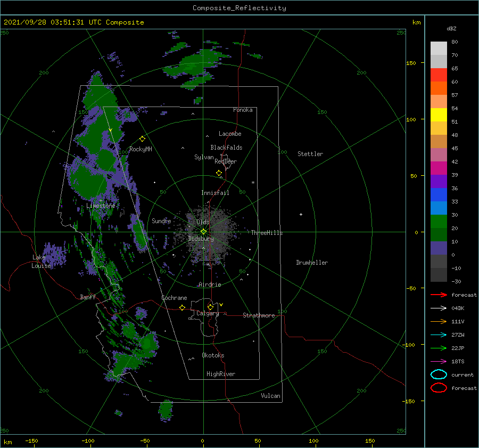Click the cyan 27ZW arrow legend icon
The height and width of the screenshot is (448, 479).
pos(439,335)
